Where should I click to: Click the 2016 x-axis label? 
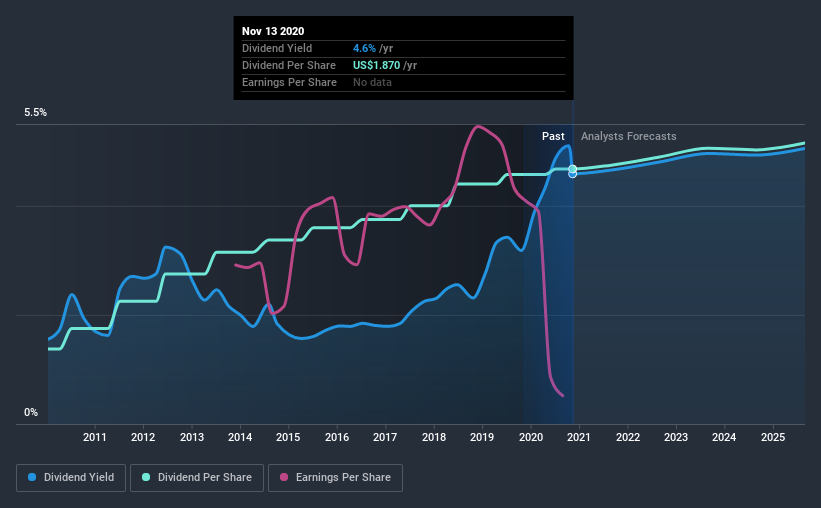tap(337, 437)
